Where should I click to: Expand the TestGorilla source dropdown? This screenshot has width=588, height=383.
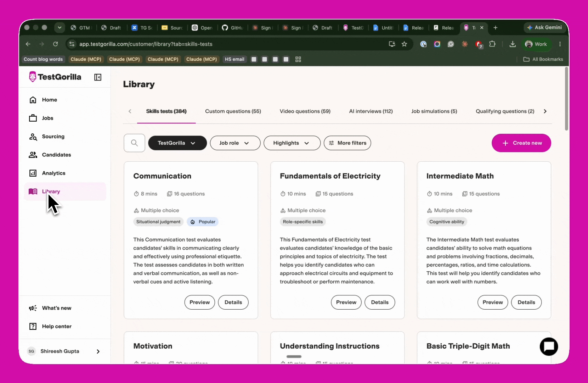(177, 143)
